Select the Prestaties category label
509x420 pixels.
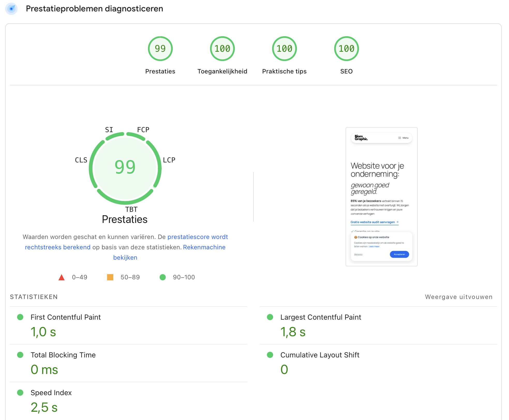(160, 71)
